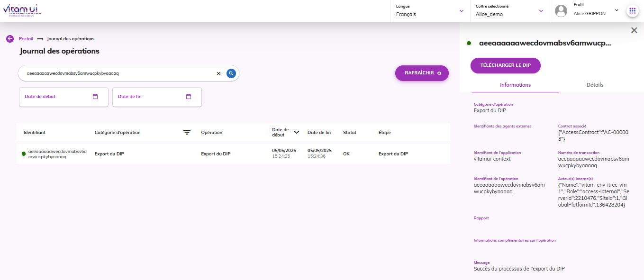Click the user profile avatar icon
Screen dimensions: 644x280
561,10
